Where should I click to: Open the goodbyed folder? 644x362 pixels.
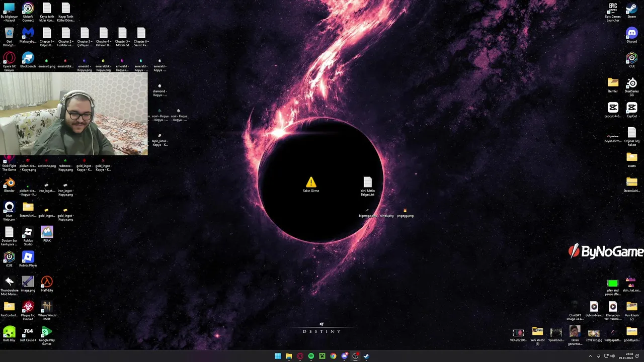[632, 334]
